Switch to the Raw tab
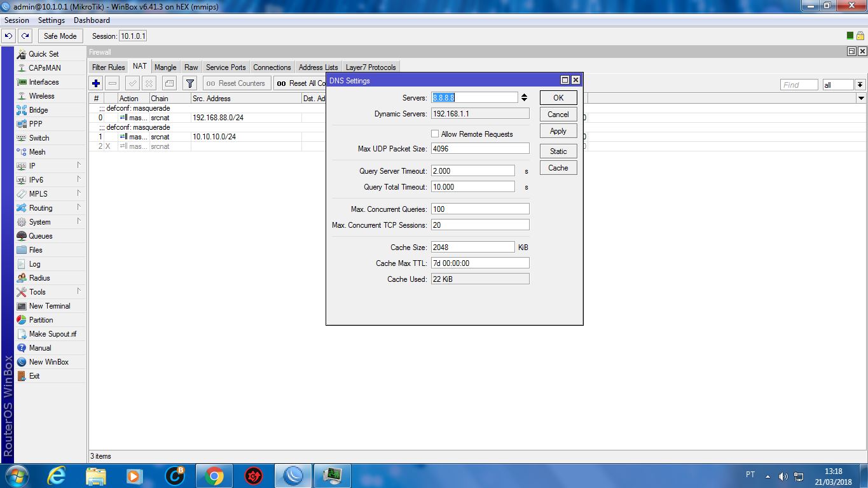 pos(191,67)
